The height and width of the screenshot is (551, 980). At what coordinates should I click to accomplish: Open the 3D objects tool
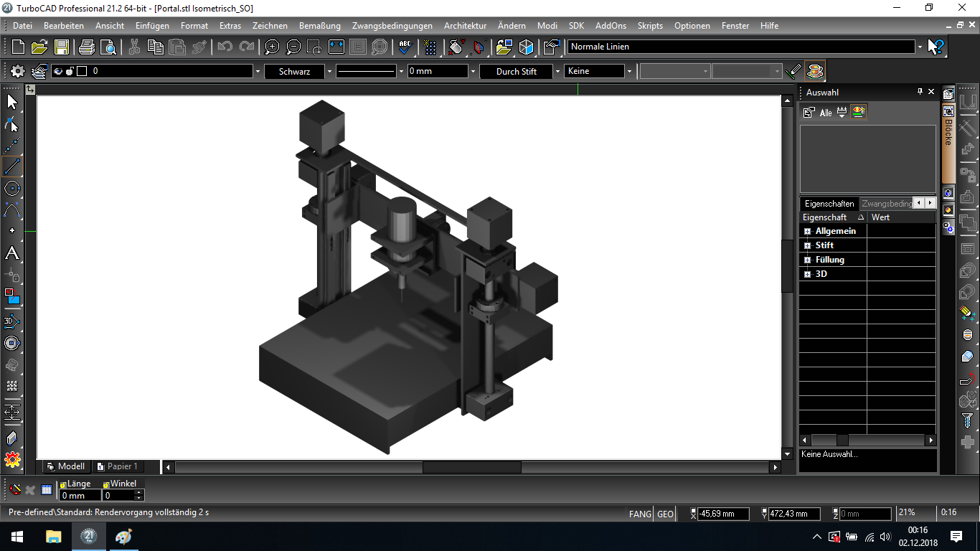pyautogui.click(x=12, y=321)
